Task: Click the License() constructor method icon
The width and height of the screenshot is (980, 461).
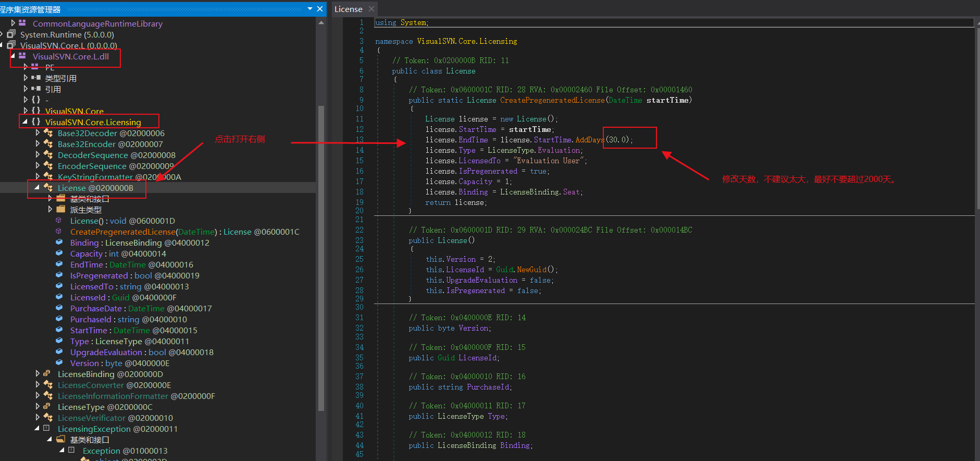Action: pyautogui.click(x=59, y=221)
